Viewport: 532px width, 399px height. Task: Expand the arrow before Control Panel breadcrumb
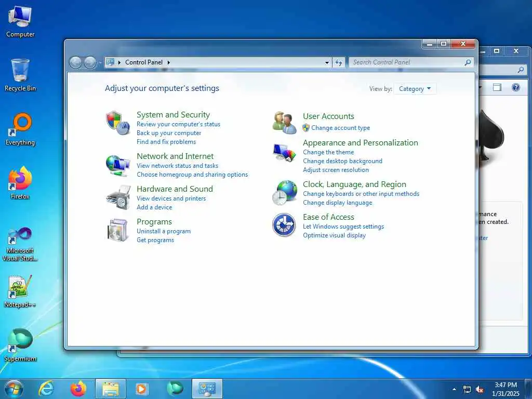coord(119,62)
